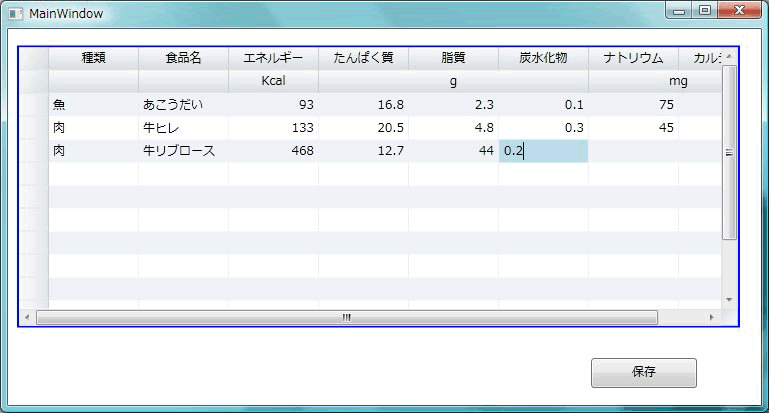Click the editing cell containing 0.2
Viewport: 769px width, 413px height.
(x=543, y=151)
